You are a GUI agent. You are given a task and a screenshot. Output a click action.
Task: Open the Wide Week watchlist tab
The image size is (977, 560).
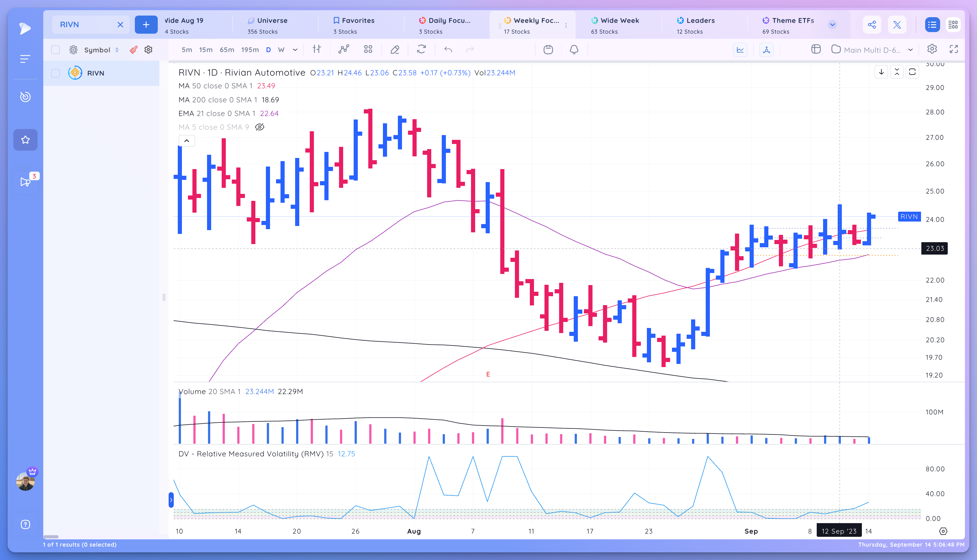tap(615, 25)
